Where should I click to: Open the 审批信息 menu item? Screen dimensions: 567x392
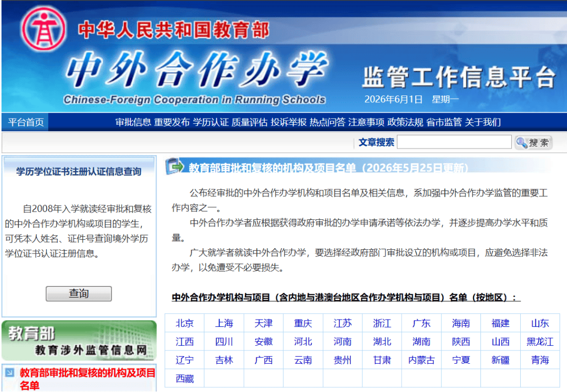(133, 122)
